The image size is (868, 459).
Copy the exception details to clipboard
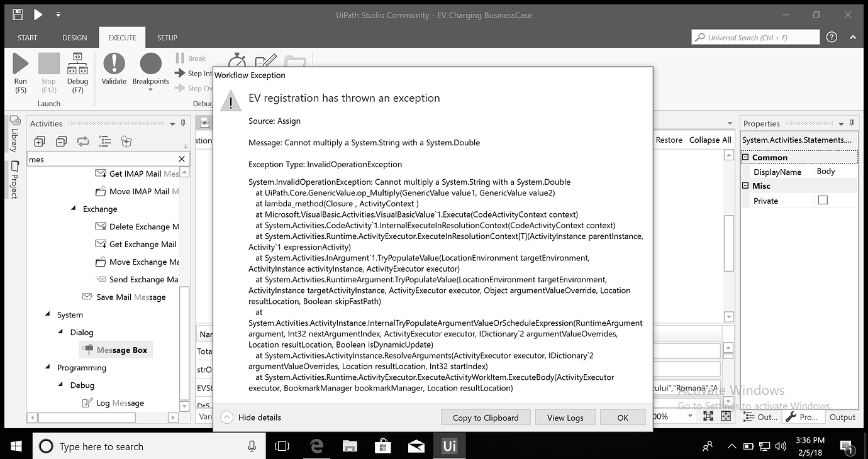(x=485, y=417)
